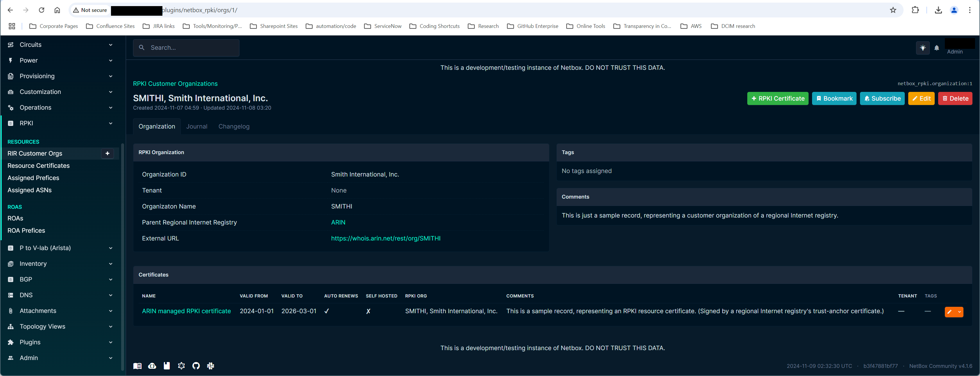
Task: Open browser profile avatar icon
Action: click(x=954, y=10)
